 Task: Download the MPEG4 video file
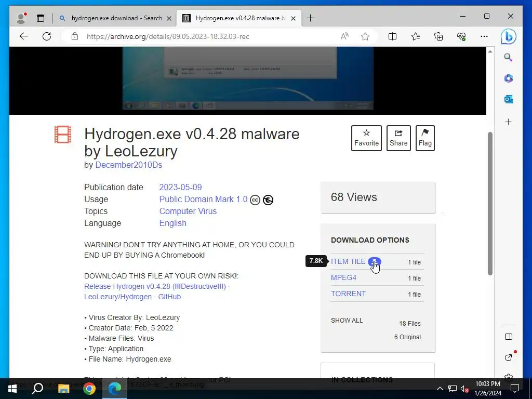click(x=343, y=277)
